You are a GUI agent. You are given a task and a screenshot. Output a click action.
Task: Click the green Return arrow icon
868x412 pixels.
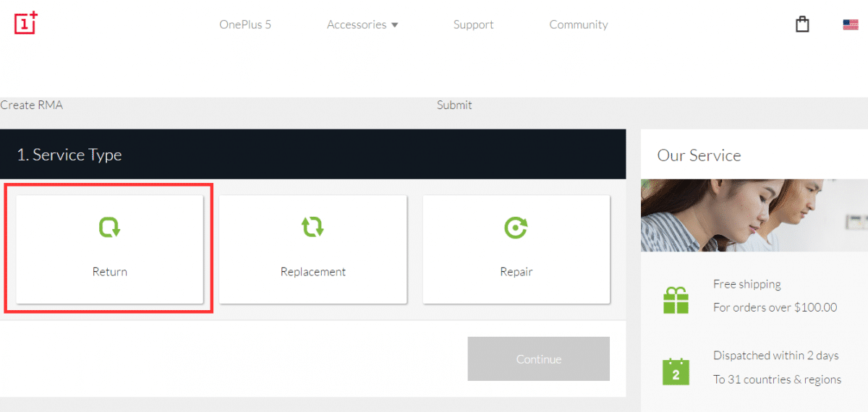[x=110, y=228]
